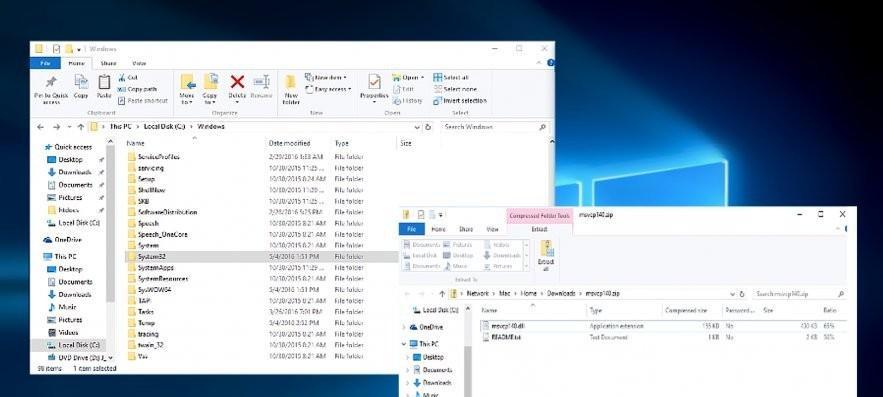Click Pin to Quick access in Windows ribbon
883x397 pixels.
click(x=51, y=89)
